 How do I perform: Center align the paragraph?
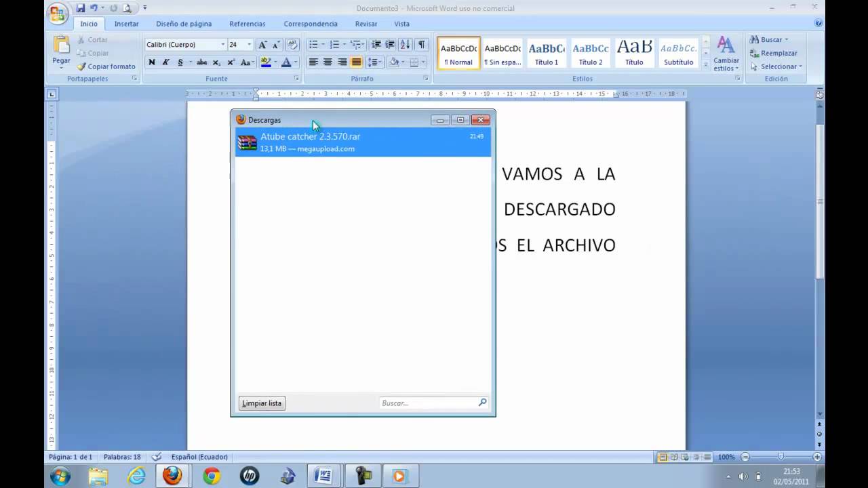click(x=328, y=62)
